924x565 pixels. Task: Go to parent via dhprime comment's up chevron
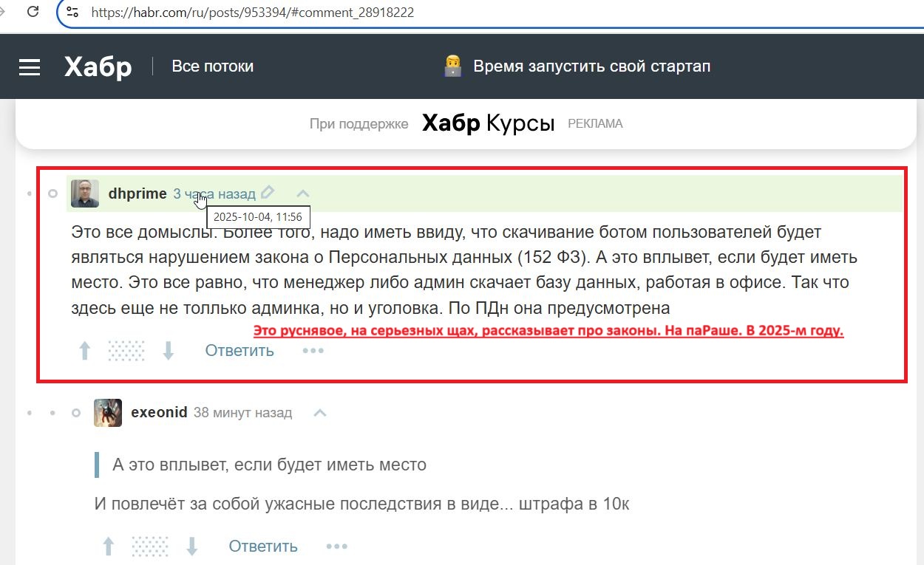click(303, 194)
